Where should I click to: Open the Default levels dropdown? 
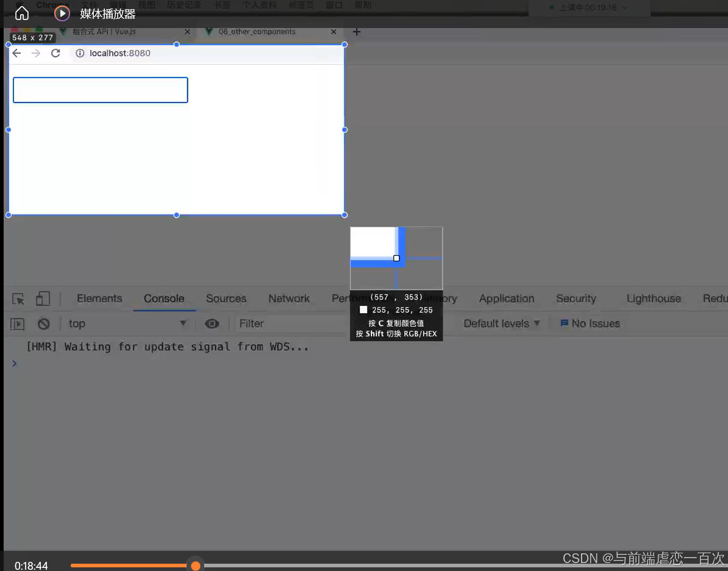(x=501, y=324)
